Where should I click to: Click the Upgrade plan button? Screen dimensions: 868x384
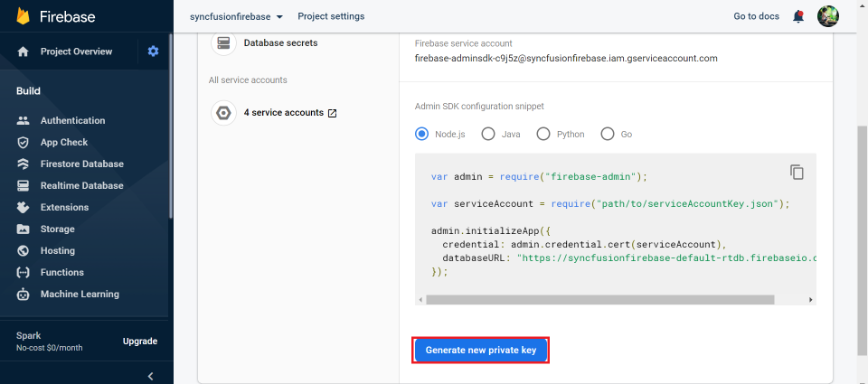[140, 341]
